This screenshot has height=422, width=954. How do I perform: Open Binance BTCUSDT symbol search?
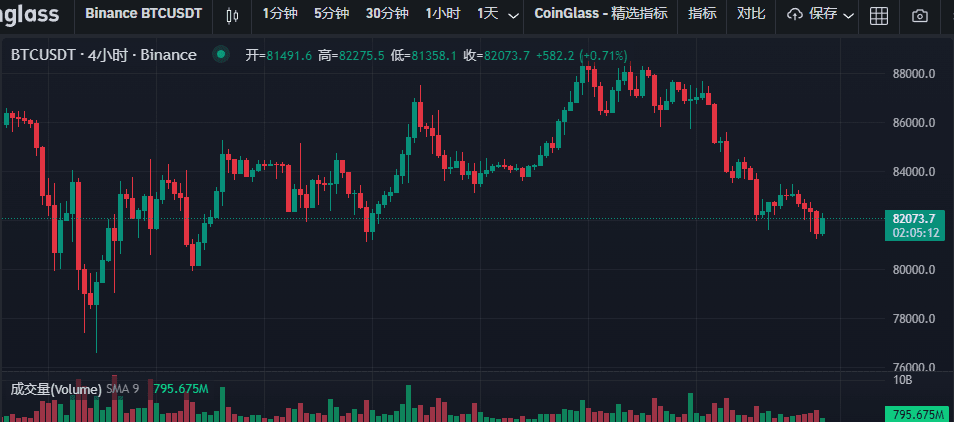coord(143,14)
